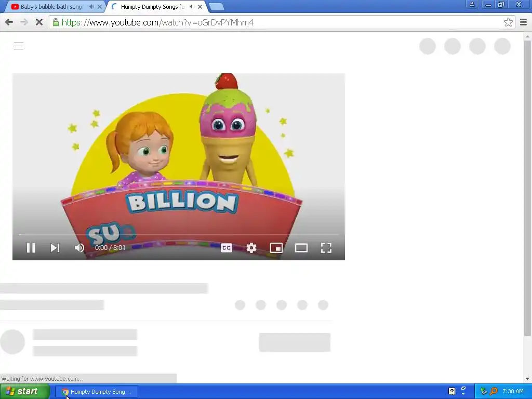Open Chrome user profile button
Viewport: 532px width, 399px height.
472,4
